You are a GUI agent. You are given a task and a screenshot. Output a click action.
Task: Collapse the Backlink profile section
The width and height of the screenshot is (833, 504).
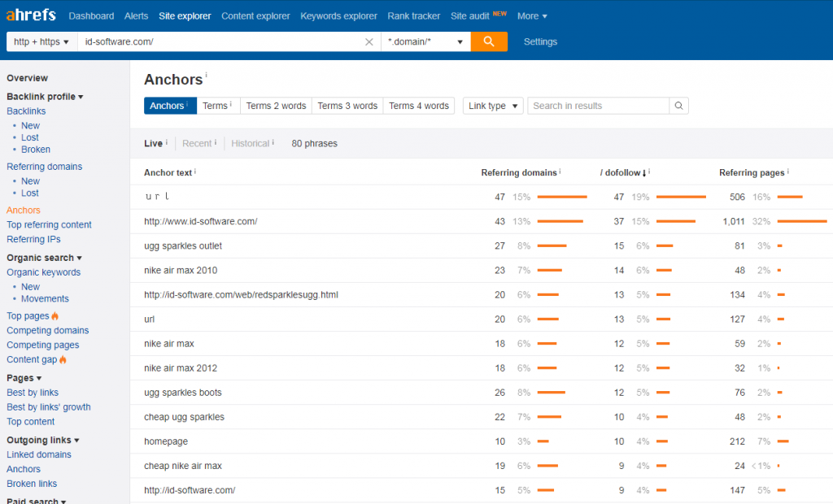46,97
